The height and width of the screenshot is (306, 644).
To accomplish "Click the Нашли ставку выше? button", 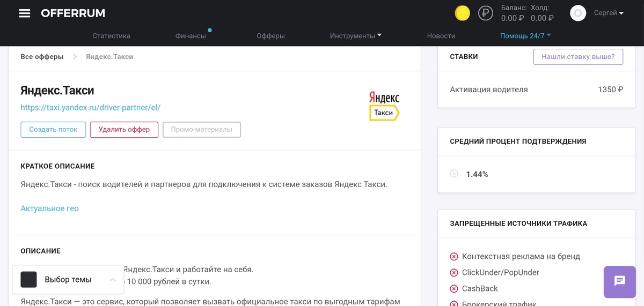I will coord(578,56).
